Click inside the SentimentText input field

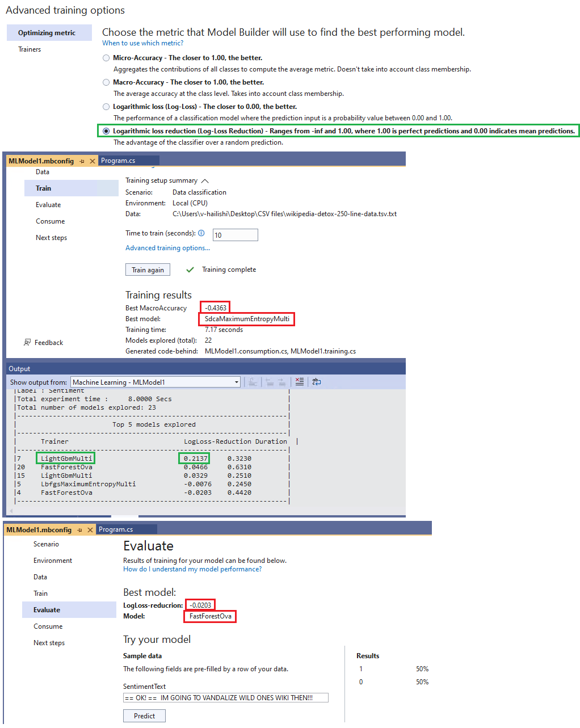click(x=225, y=697)
